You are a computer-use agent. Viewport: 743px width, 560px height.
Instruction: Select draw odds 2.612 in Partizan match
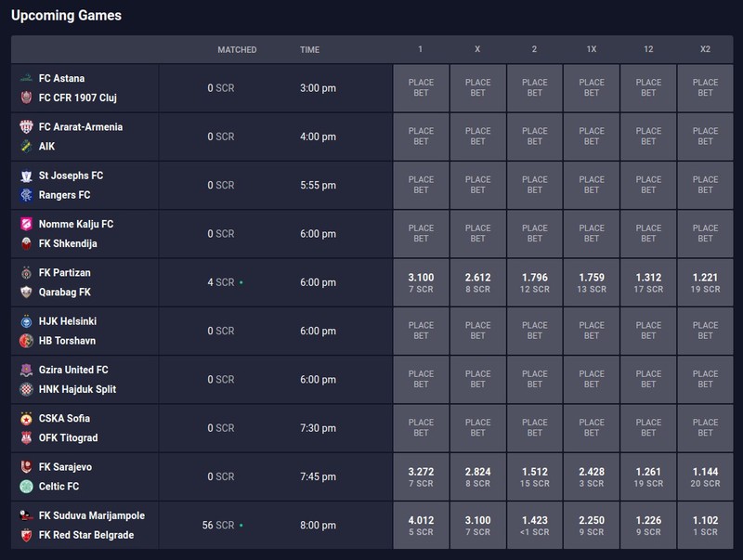(477, 282)
